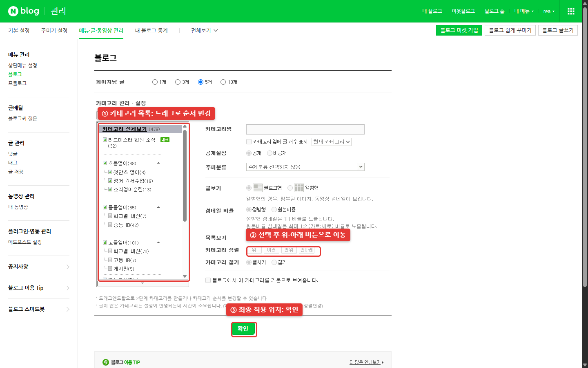
Task: Switch to the 꾸미기 설정 tab
Action: pos(54,31)
